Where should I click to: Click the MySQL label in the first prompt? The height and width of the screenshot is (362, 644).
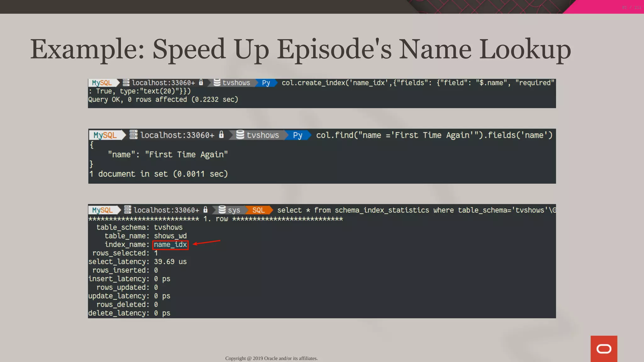tap(102, 83)
